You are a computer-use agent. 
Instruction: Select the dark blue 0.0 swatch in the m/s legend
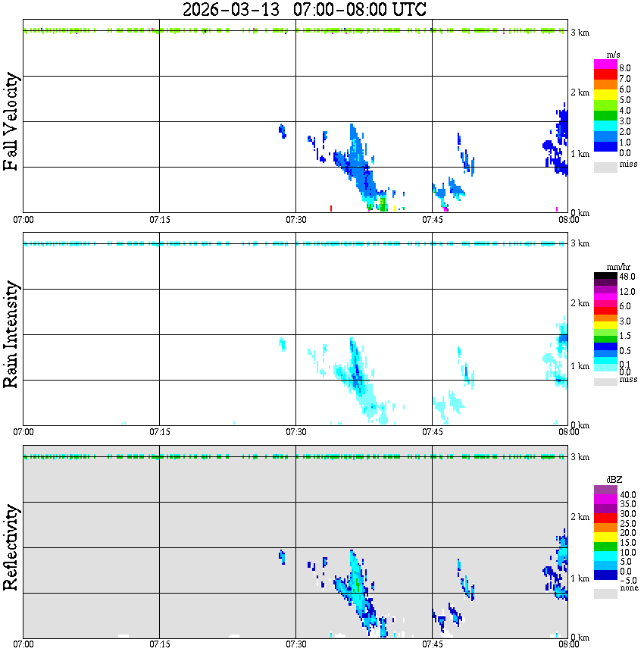click(x=605, y=146)
